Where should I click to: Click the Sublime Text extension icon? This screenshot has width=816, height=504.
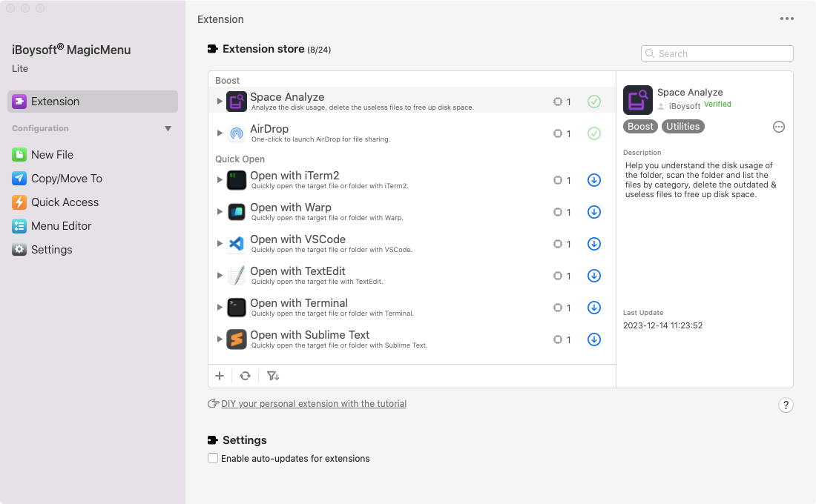click(x=236, y=339)
